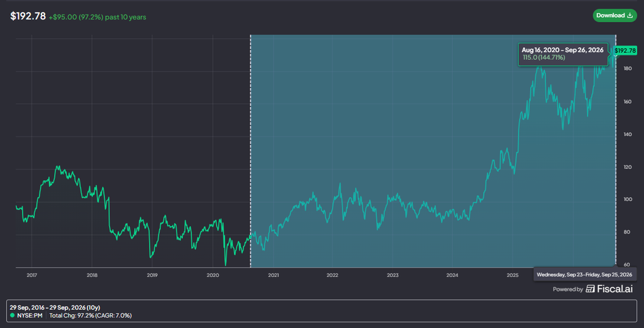Click the 115.0 (144.71%) change value
The image size is (644, 328).
pos(544,57)
